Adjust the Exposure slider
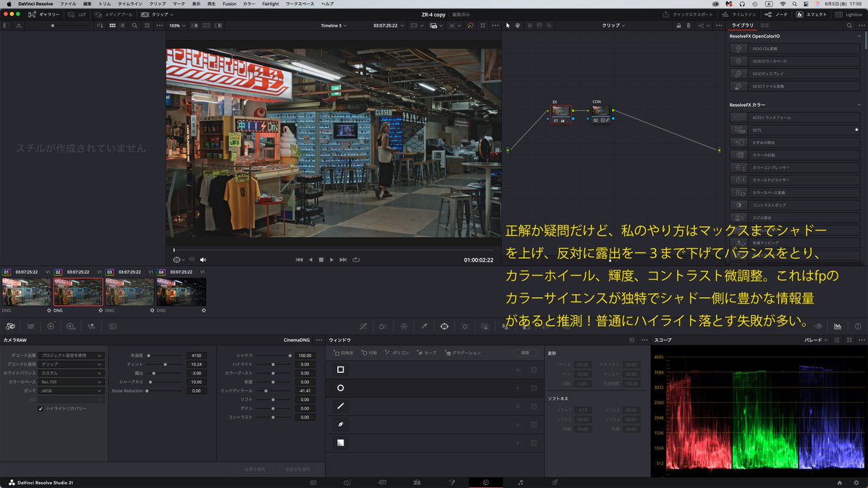Screen dimensions: 868x488 pyautogui.click(x=166, y=373)
